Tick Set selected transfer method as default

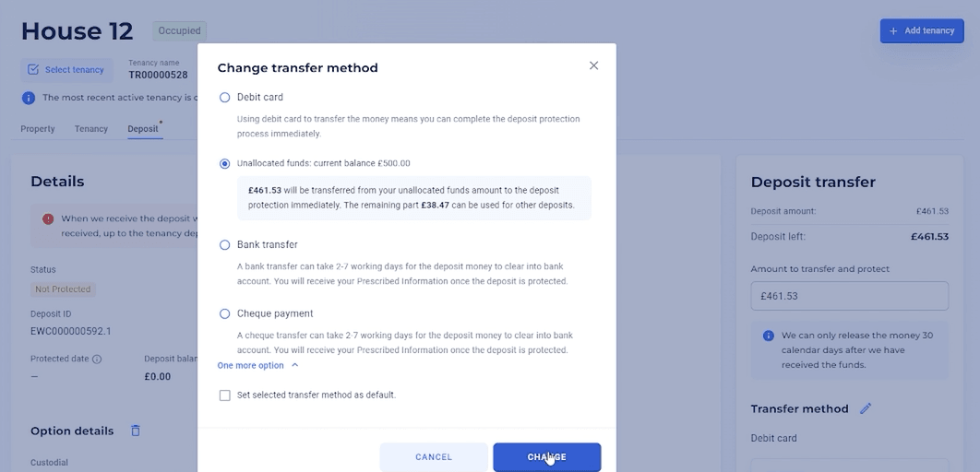coord(224,395)
